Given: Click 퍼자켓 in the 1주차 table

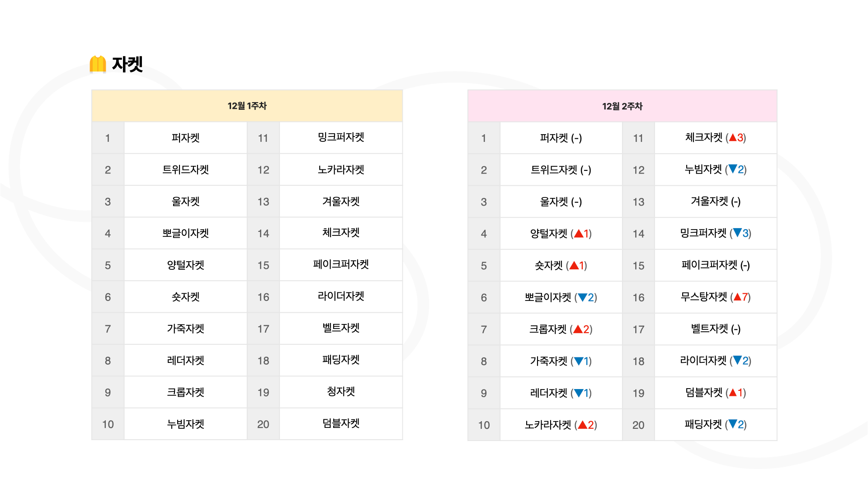Looking at the screenshot, I should pos(185,138).
